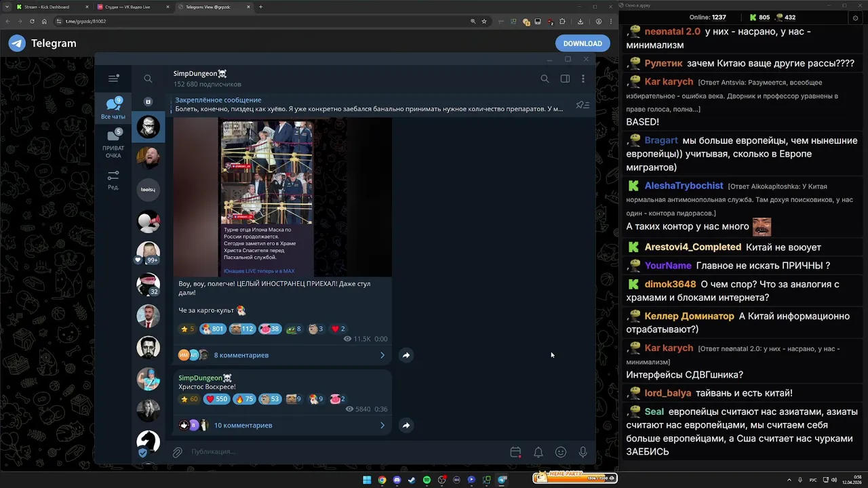Viewport: 868px width, 488px height.
Task: Click the MEME PARTY progress widget
Action: click(574, 477)
